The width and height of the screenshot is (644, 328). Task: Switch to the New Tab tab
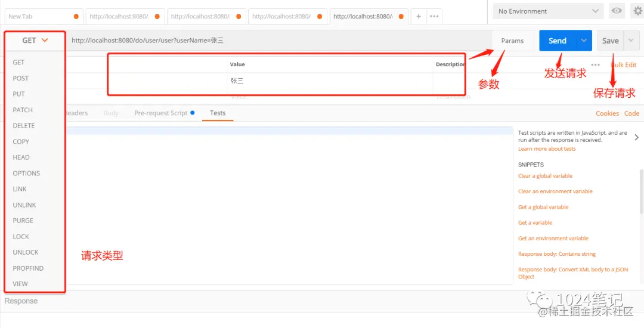tap(44, 17)
